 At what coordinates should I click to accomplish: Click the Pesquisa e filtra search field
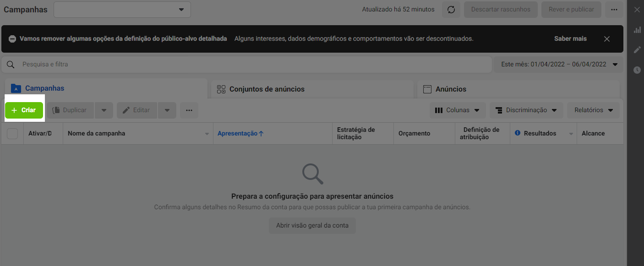[x=246, y=65]
